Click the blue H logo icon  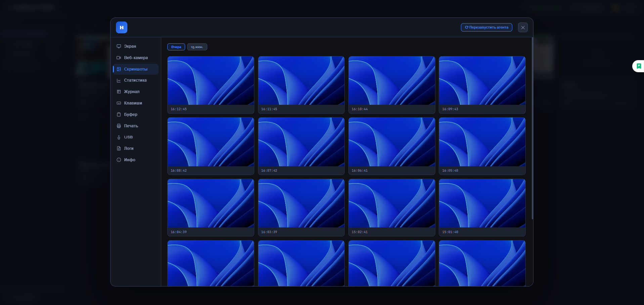coord(122,28)
